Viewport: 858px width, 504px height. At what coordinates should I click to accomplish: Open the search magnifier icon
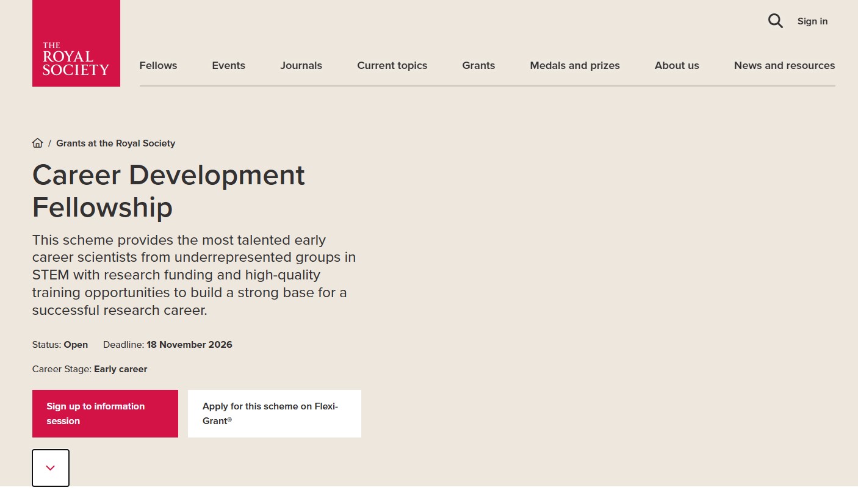pos(775,21)
